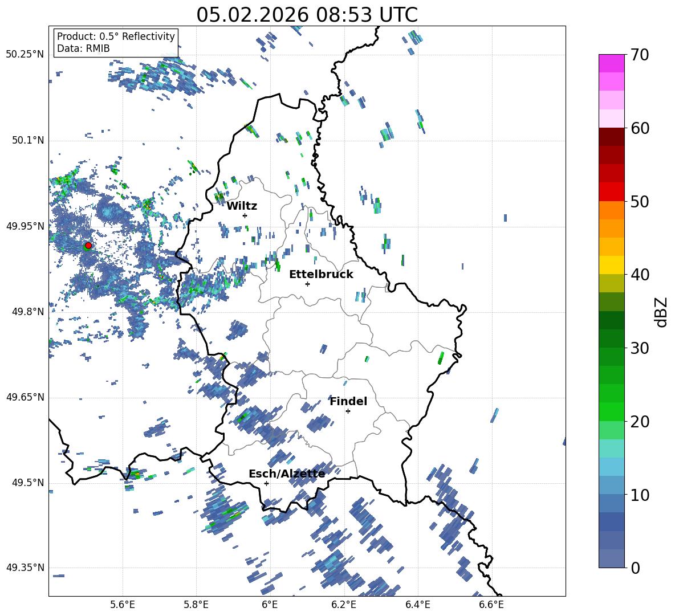Select the Findel city label
The width and height of the screenshot is (675, 616).
click(348, 401)
